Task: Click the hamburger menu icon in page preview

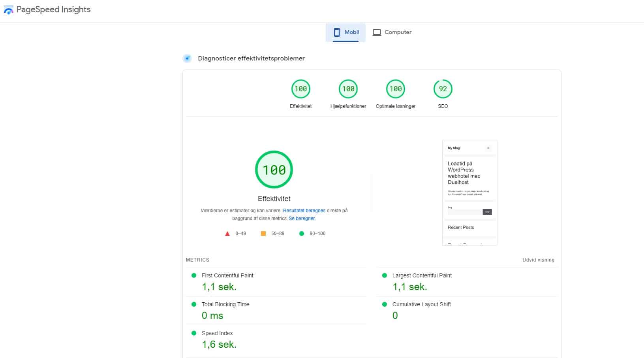Action: tap(488, 148)
